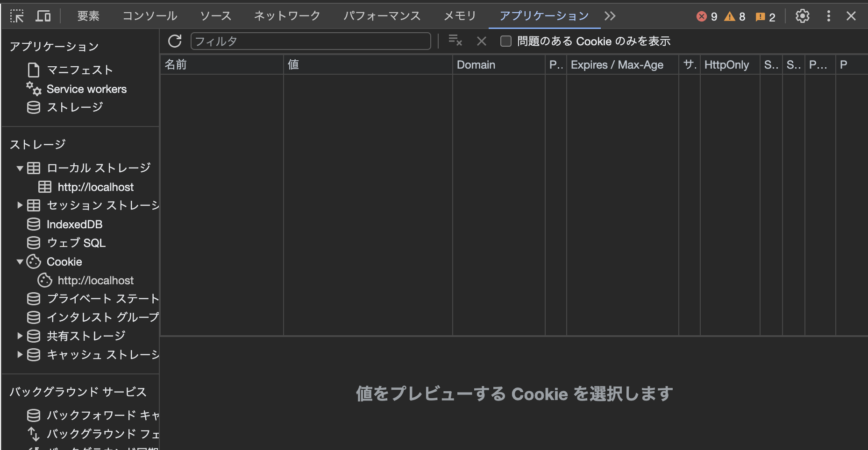
Task: Select Service workers in the sidebar
Action: (86, 89)
